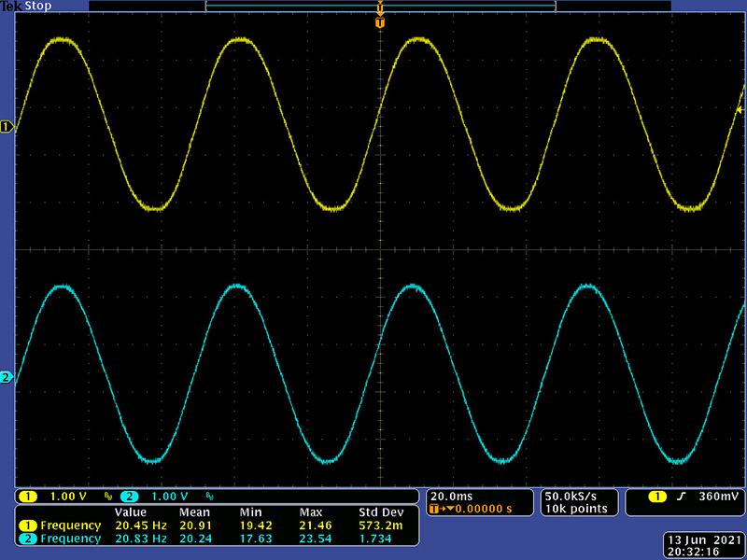Click the yellow trigger level arrow
Image resolution: width=747 pixels, height=560 pixels.
740,110
